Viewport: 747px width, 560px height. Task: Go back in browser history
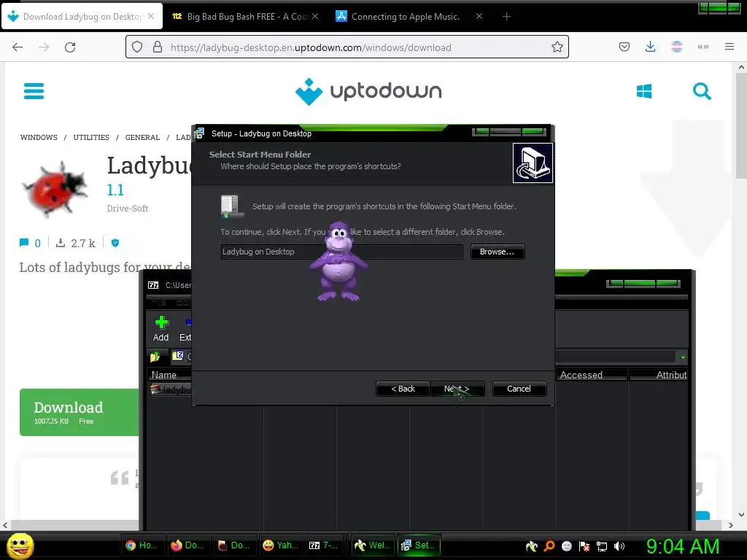click(x=18, y=47)
